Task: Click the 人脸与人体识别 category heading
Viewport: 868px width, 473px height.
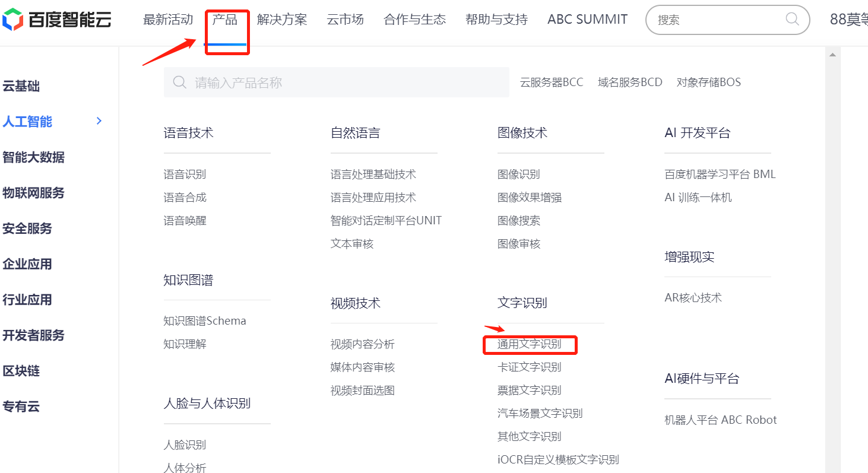Action: tap(207, 404)
